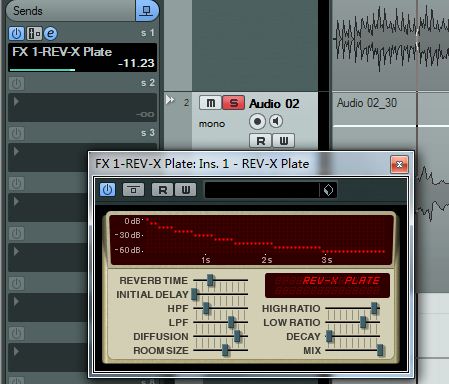Toggle send slot s1 power button
449x384 pixels.
(x=16, y=33)
